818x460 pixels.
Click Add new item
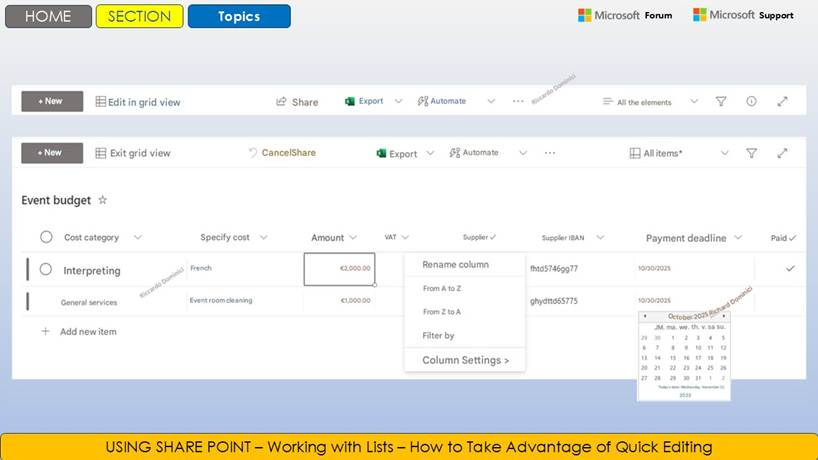click(88, 331)
